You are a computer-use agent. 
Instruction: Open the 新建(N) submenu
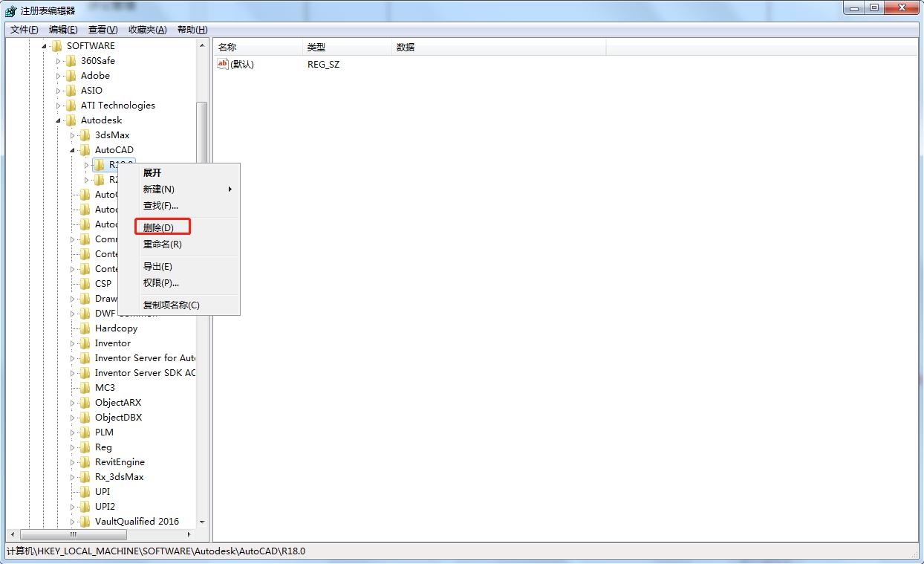point(179,189)
